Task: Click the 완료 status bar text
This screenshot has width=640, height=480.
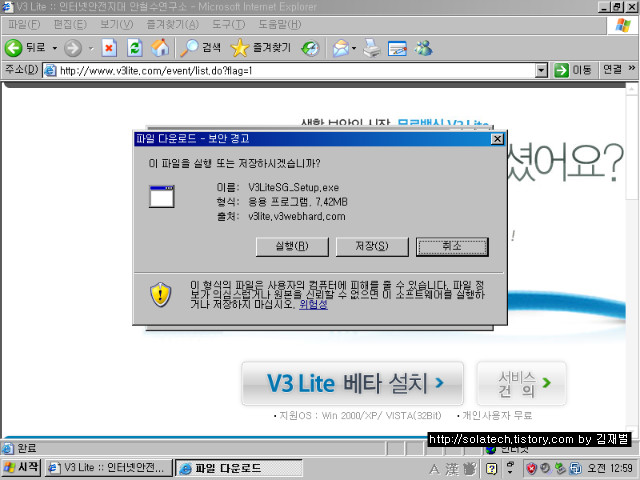Action: (27, 448)
